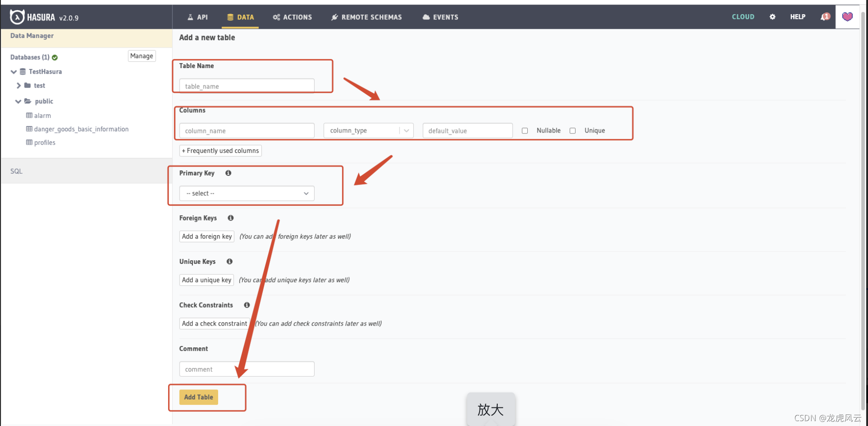Click + Frequently used columns button
Screen dimensions: 868x426
pyautogui.click(x=220, y=151)
